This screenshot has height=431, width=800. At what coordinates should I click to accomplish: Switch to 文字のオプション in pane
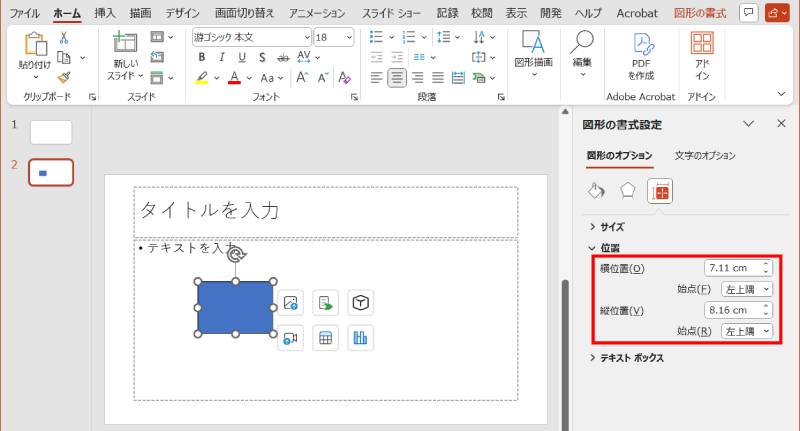(705, 156)
